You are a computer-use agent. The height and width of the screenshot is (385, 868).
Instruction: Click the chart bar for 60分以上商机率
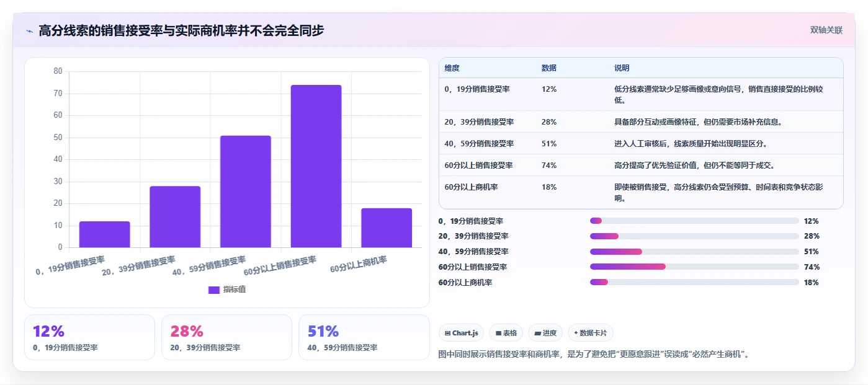pyautogui.click(x=387, y=228)
